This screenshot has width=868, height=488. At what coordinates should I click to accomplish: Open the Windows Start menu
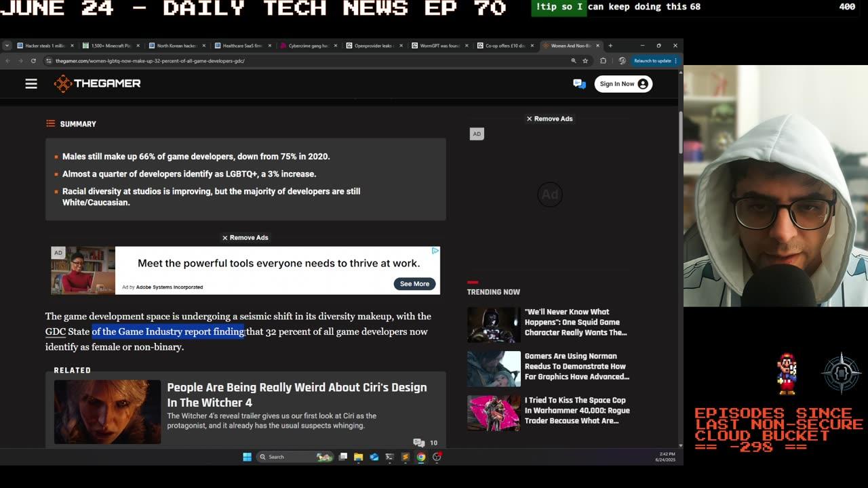tap(247, 457)
